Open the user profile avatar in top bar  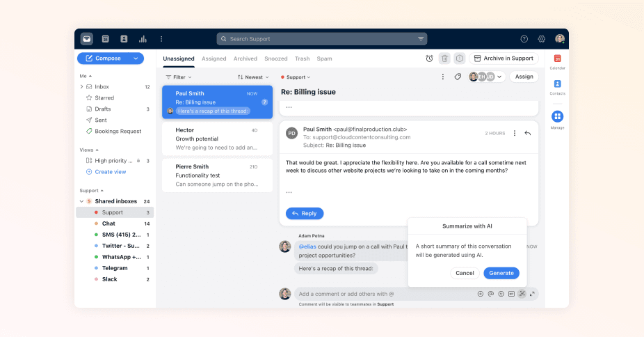pyautogui.click(x=560, y=38)
